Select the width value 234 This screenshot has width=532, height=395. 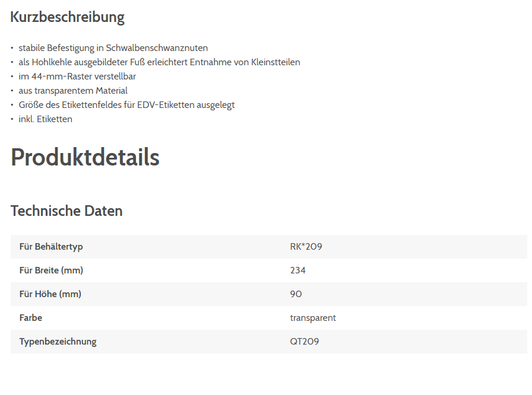tap(297, 270)
